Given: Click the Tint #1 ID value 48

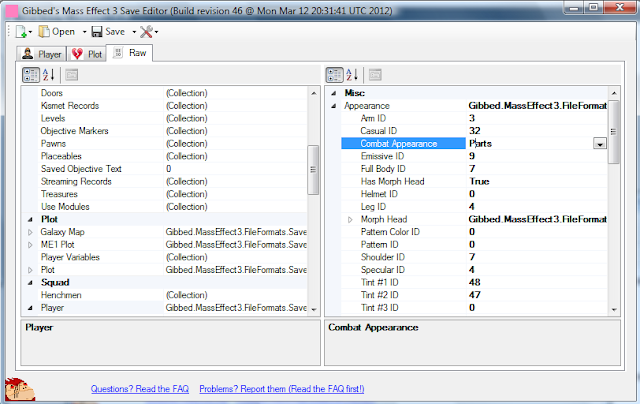Looking at the screenshot, I should pyautogui.click(x=475, y=283).
